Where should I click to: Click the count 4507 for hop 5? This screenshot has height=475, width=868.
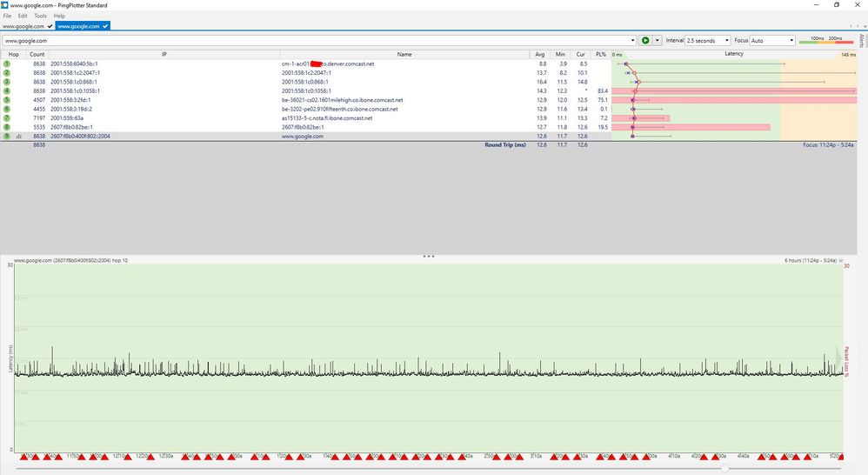tap(39, 100)
